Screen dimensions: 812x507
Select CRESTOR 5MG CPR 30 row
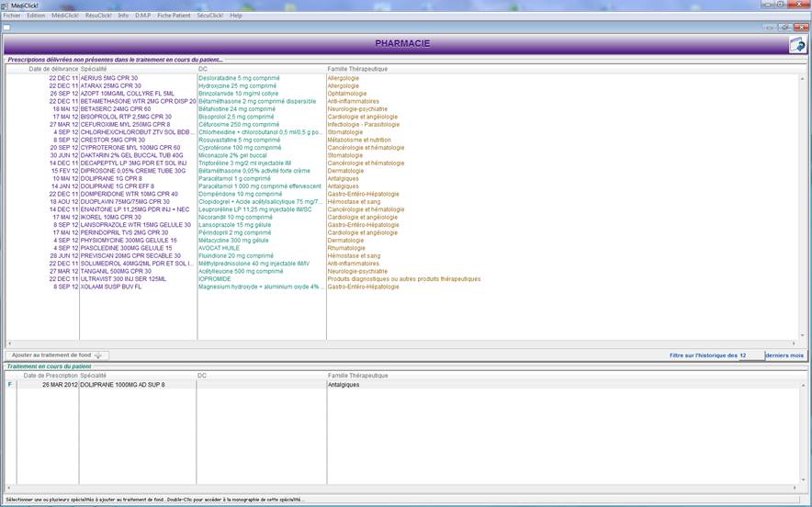pyautogui.click(x=401, y=140)
